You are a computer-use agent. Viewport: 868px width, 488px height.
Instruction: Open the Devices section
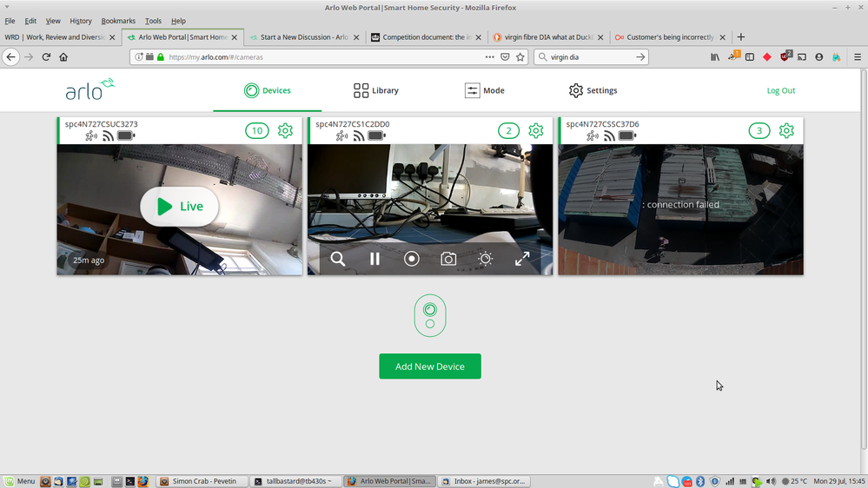coord(268,90)
